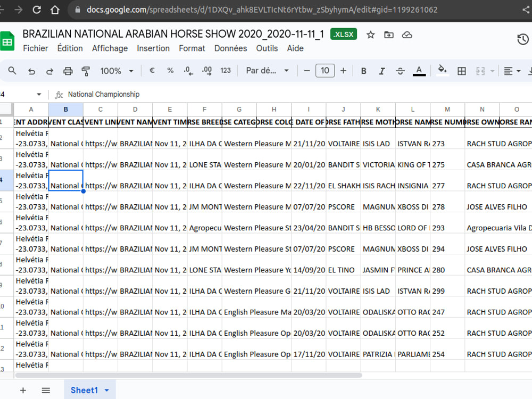This screenshot has width=532, height=399.
Task: Check the cloud document status
Action: point(407,35)
